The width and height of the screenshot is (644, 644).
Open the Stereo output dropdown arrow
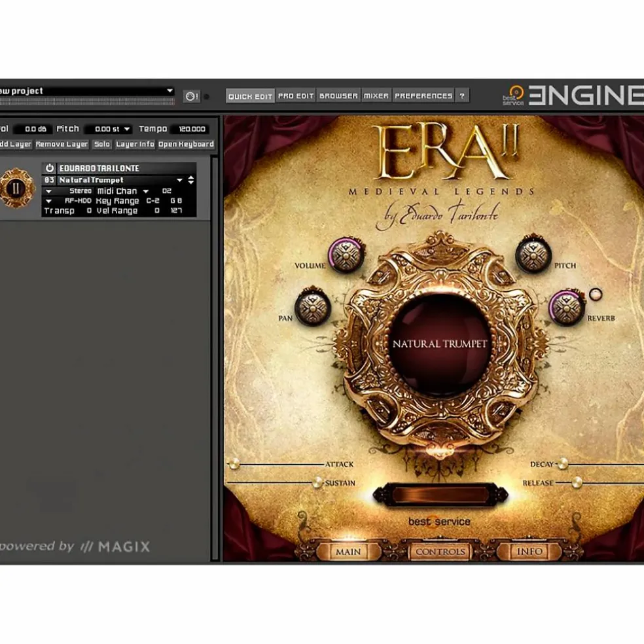tap(48, 191)
